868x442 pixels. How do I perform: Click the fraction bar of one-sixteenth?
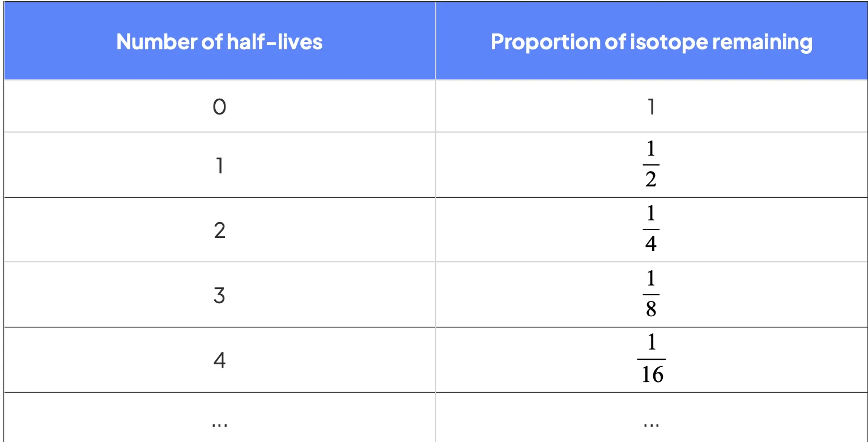point(651,359)
